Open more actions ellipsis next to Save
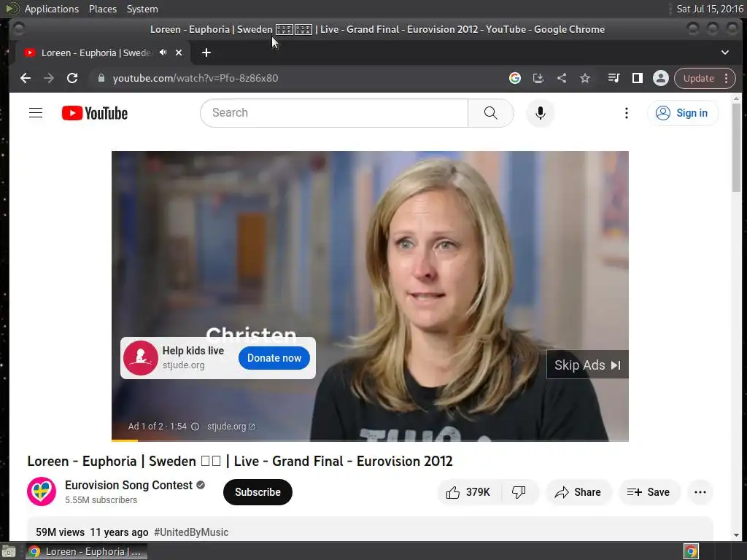Viewport: 747px width, 560px height. pos(700,492)
